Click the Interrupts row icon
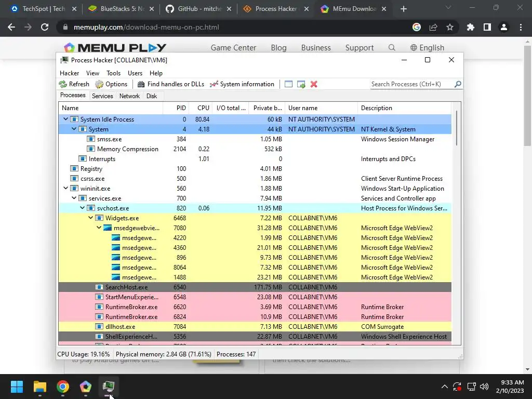The image size is (532, 399). click(x=83, y=158)
